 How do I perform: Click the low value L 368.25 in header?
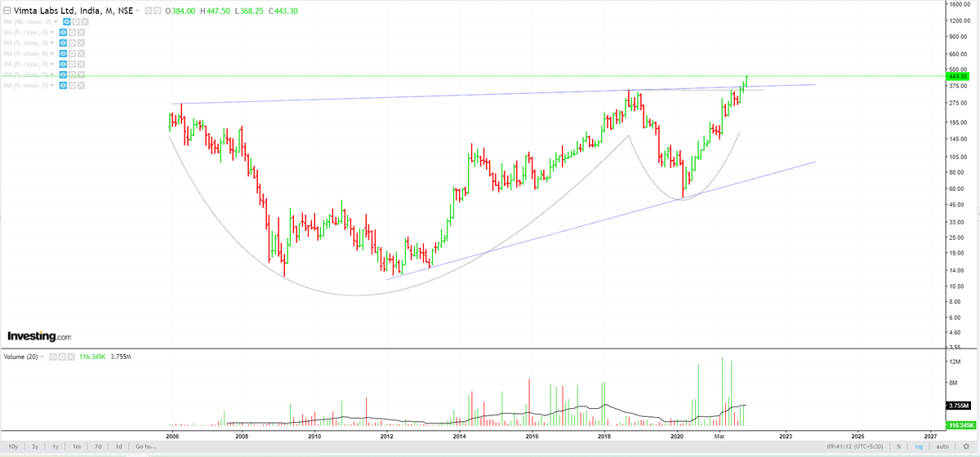tap(248, 11)
